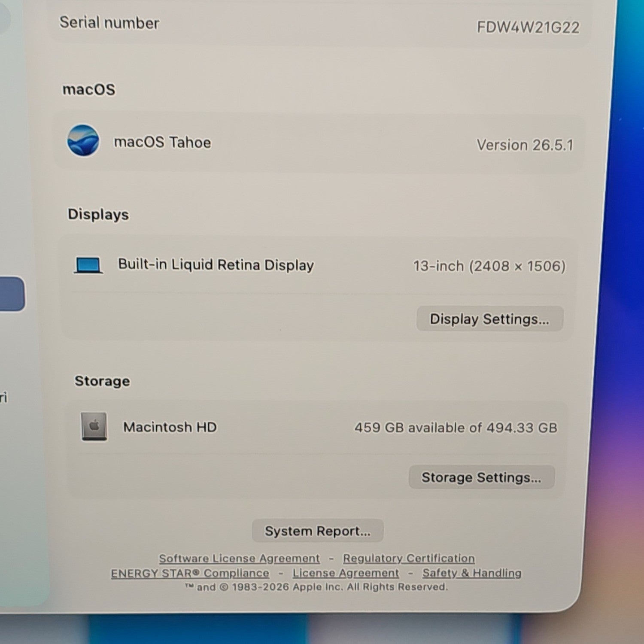
Task: Click the 'Version 26.5.1' text
Action: (x=525, y=145)
